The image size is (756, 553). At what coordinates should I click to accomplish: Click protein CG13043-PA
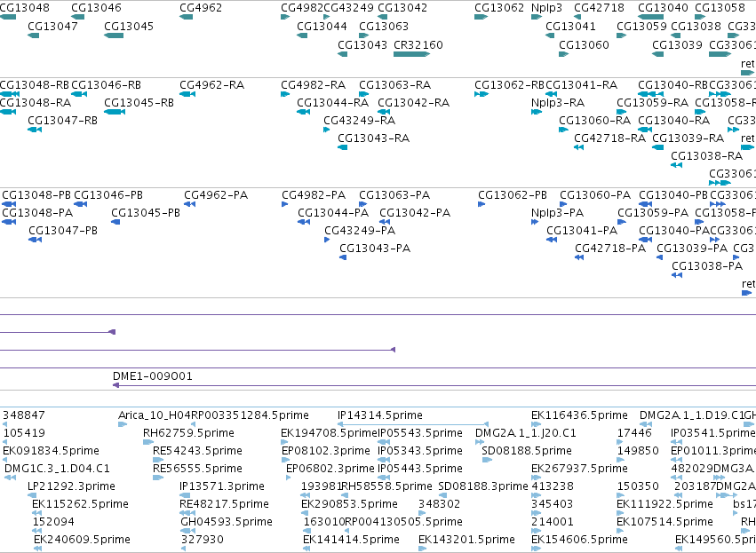pyautogui.click(x=375, y=249)
